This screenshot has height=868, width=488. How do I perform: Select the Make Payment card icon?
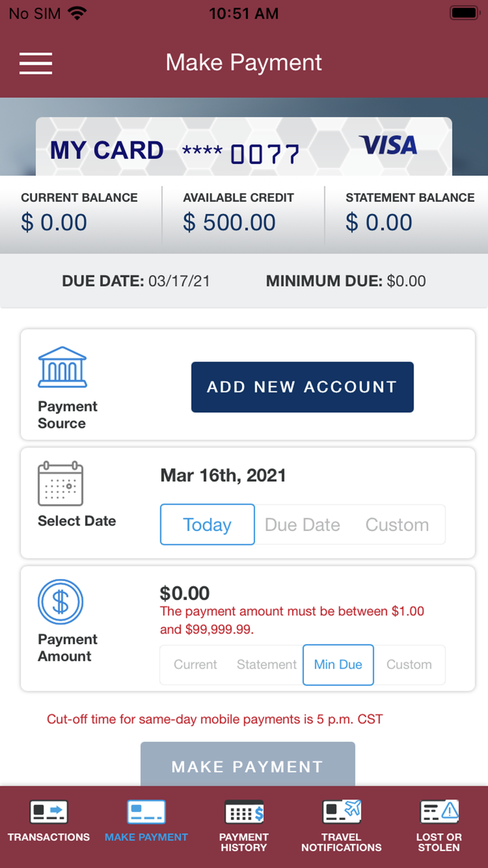(146, 811)
